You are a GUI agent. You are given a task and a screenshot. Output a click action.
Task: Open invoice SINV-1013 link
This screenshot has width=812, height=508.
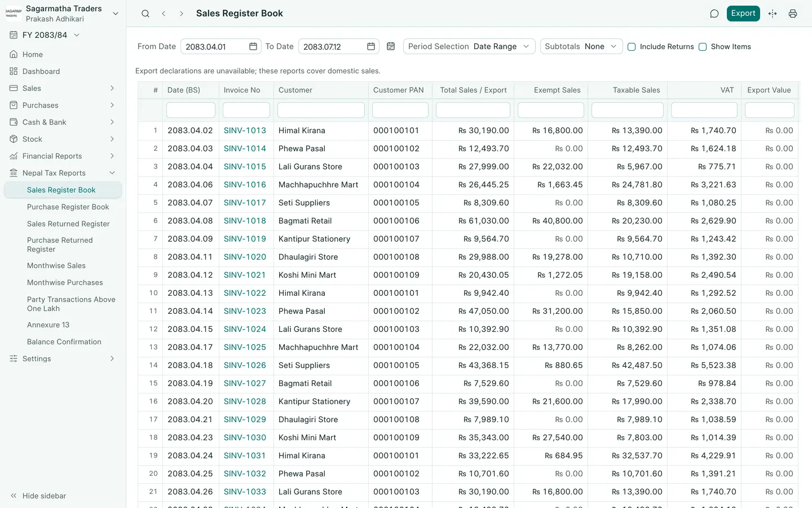[x=245, y=130]
